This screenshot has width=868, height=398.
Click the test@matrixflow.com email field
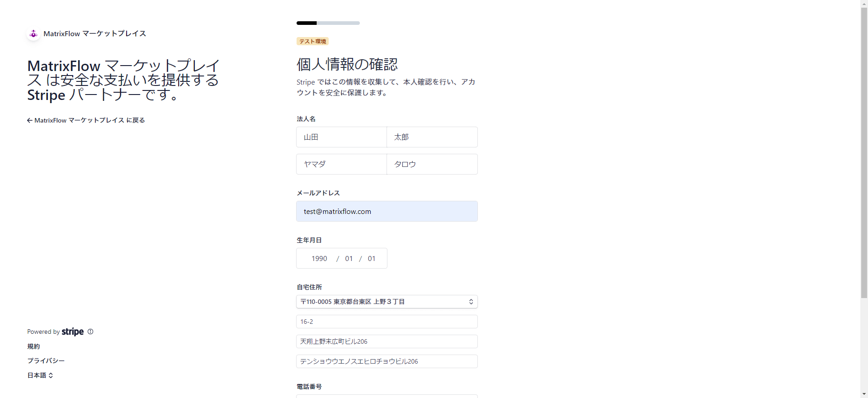pyautogui.click(x=387, y=211)
